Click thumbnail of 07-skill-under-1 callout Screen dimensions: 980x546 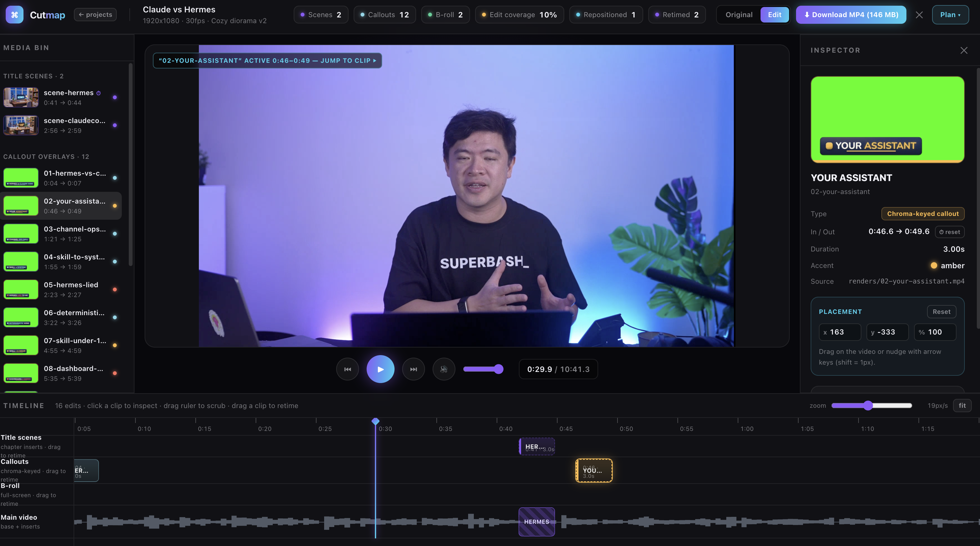(x=21, y=345)
